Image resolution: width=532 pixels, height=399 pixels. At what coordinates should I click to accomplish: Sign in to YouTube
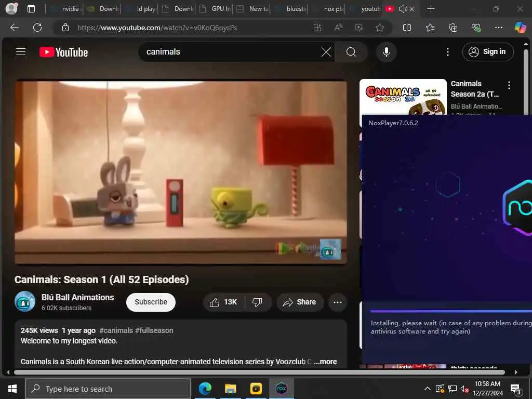click(487, 52)
